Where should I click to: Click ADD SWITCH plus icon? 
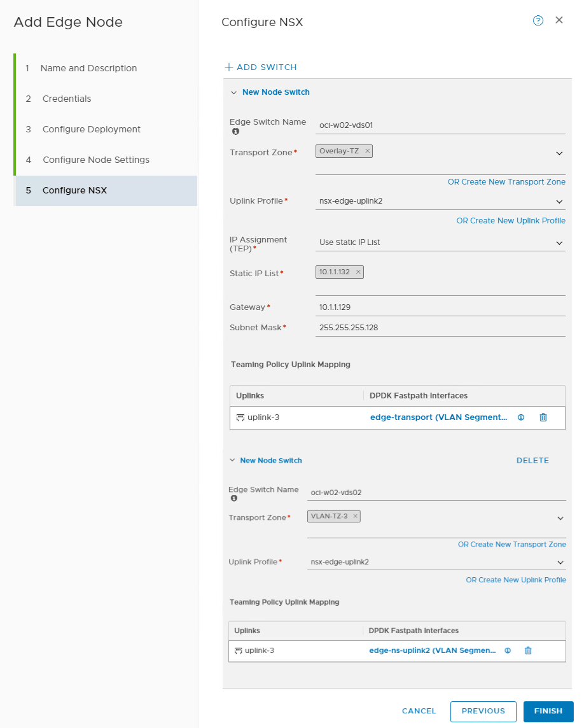tap(228, 67)
